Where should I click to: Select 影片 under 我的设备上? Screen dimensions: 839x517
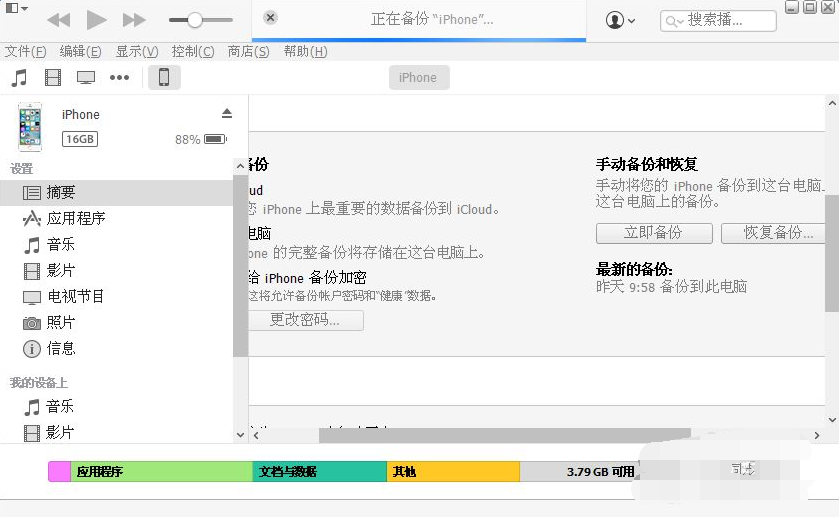pyautogui.click(x=117, y=432)
